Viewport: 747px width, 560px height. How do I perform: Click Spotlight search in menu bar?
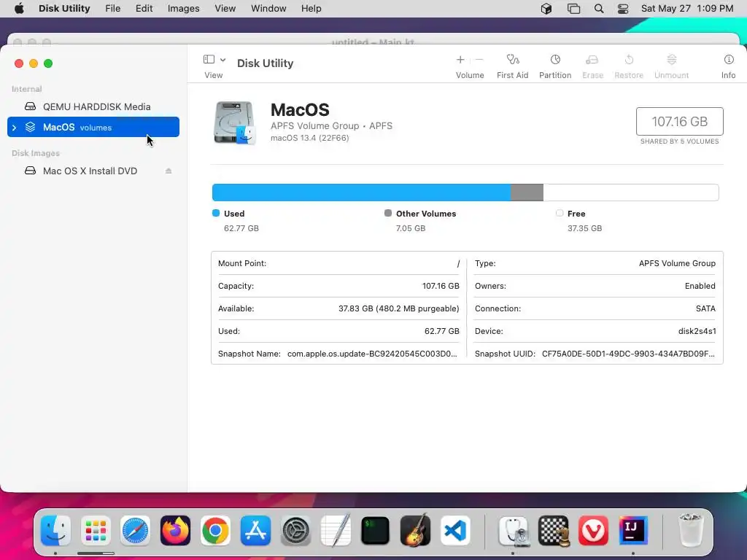click(x=599, y=9)
